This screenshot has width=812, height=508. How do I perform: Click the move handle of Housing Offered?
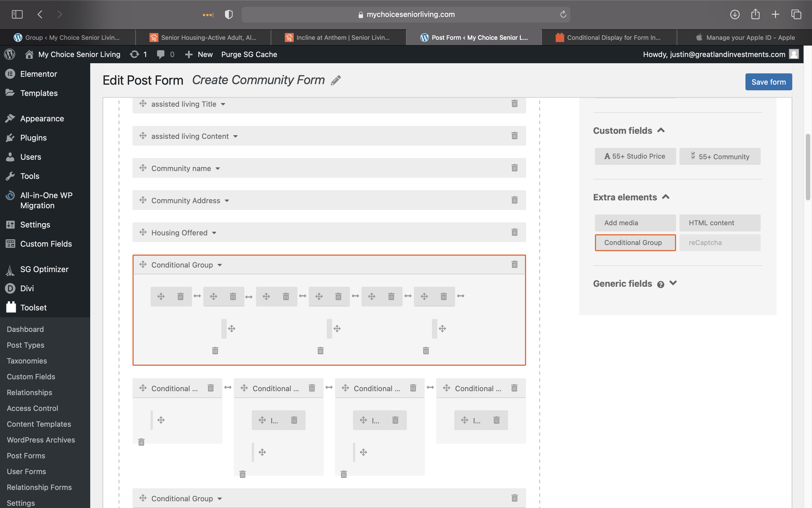(143, 232)
